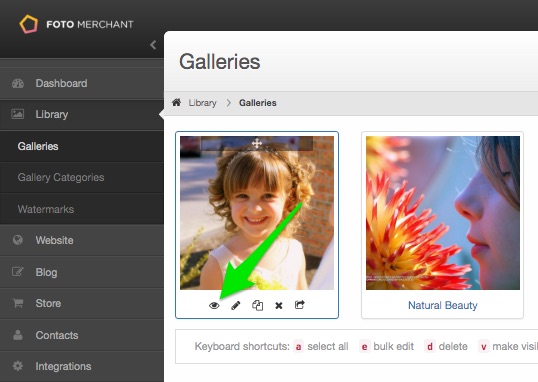Click the Contacts person icon

click(x=18, y=335)
